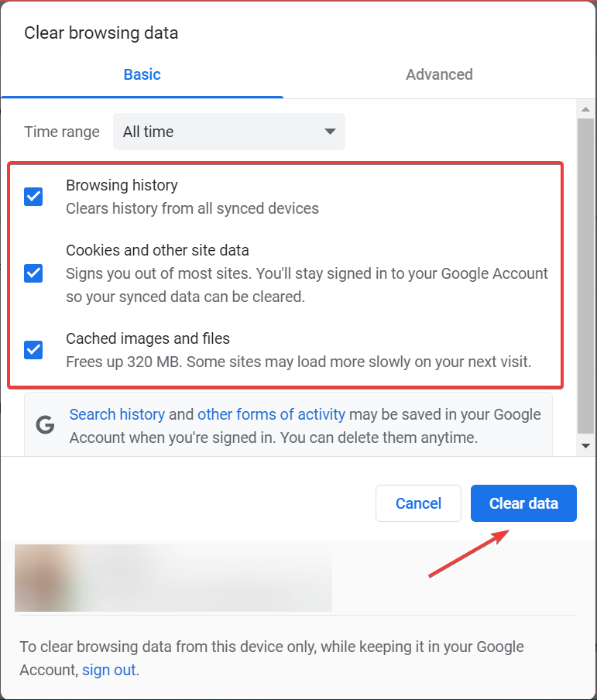
Task: Click the Cached images and files label
Action: click(148, 339)
